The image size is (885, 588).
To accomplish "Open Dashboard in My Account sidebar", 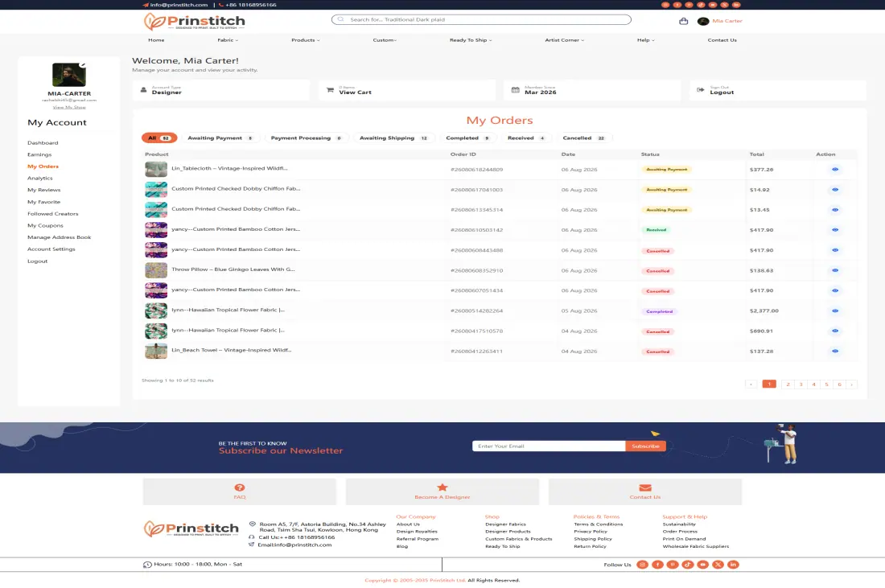I will pyautogui.click(x=43, y=142).
